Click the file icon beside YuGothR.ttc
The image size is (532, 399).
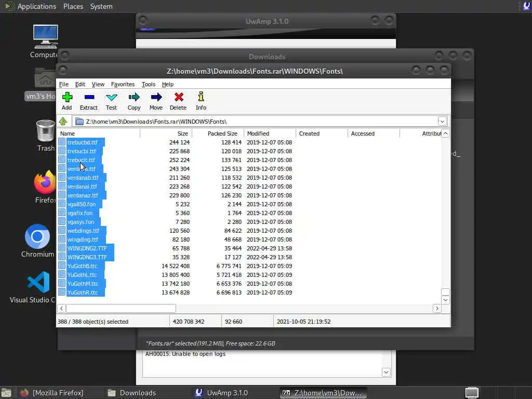click(x=62, y=292)
